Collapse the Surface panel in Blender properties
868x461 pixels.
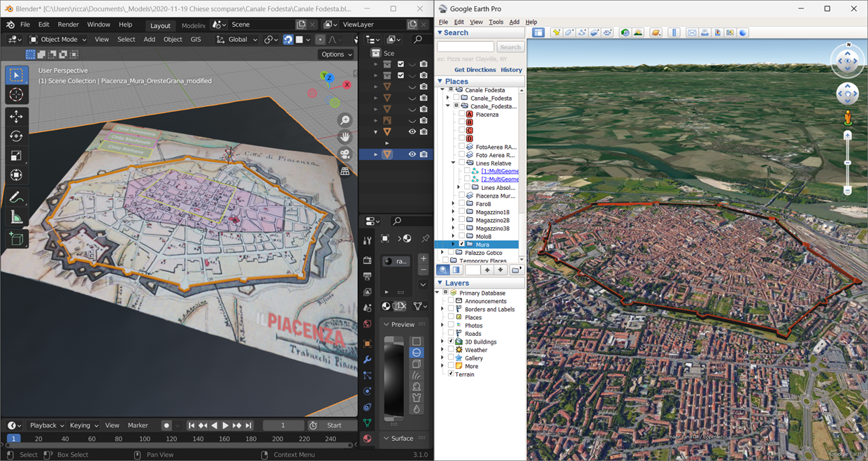(x=386, y=439)
